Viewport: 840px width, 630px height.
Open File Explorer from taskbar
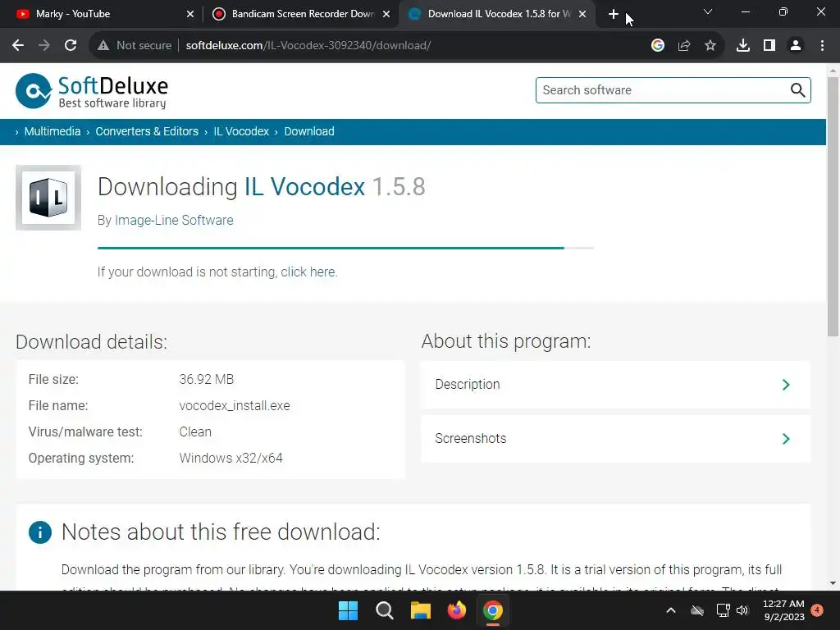(421, 610)
